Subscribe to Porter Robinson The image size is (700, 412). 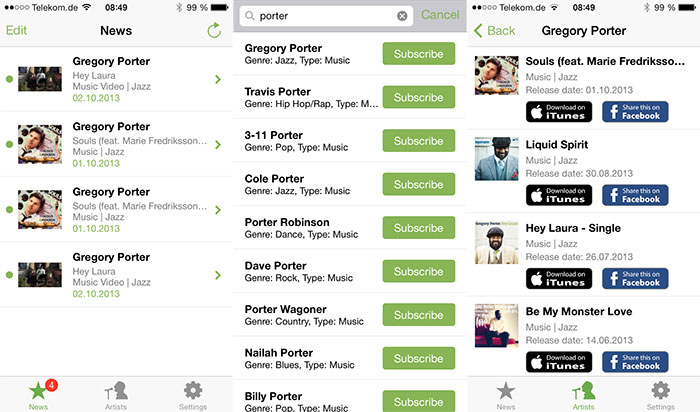[419, 228]
